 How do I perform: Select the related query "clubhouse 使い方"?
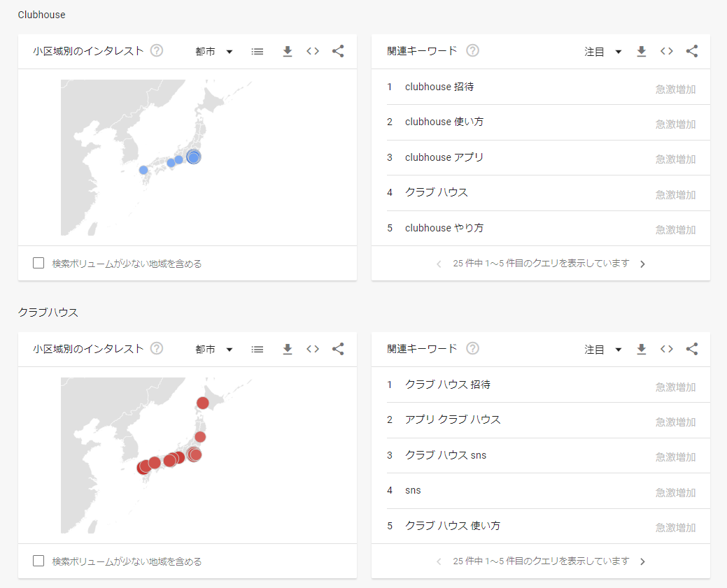click(x=444, y=122)
